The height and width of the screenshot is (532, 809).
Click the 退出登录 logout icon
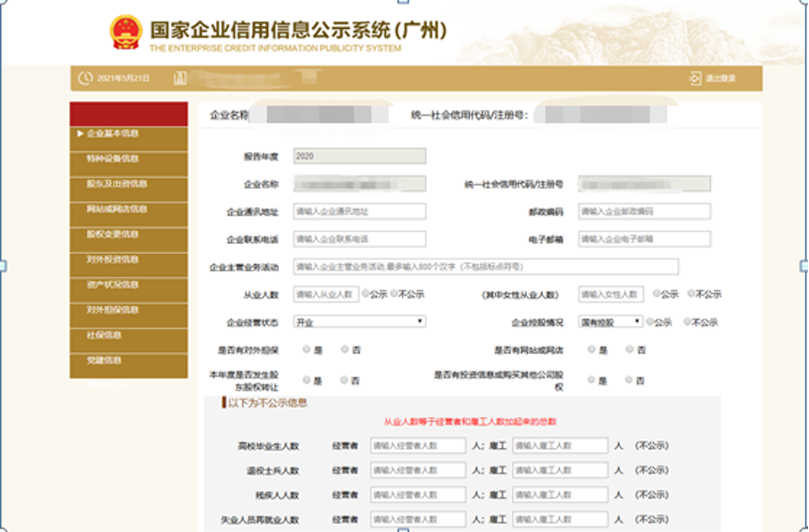coord(694,78)
